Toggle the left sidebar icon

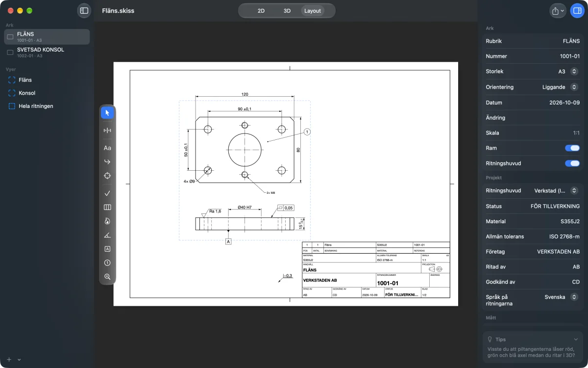pyautogui.click(x=84, y=10)
